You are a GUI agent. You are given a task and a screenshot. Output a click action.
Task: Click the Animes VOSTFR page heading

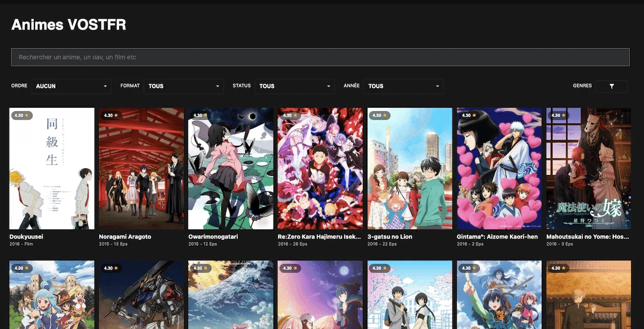click(x=69, y=25)
